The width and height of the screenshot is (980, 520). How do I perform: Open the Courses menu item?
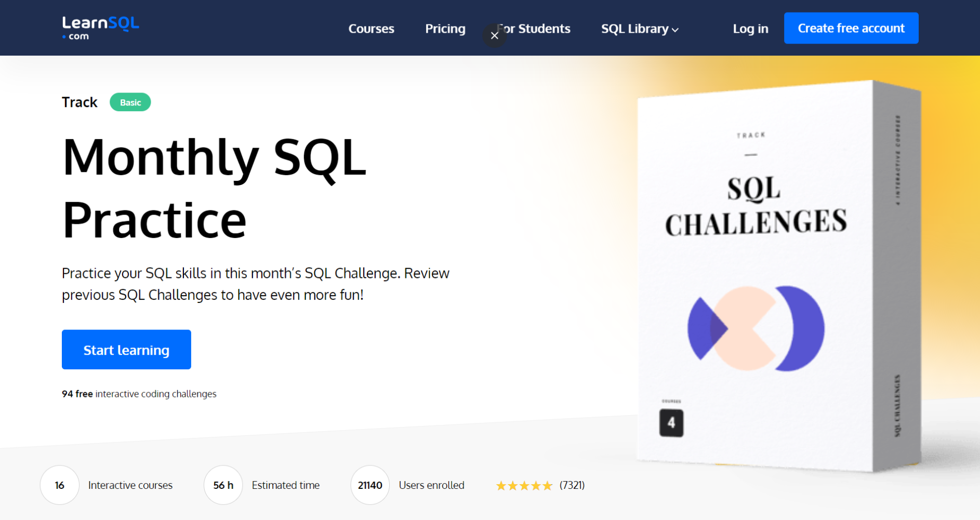(x=371, y=29)
